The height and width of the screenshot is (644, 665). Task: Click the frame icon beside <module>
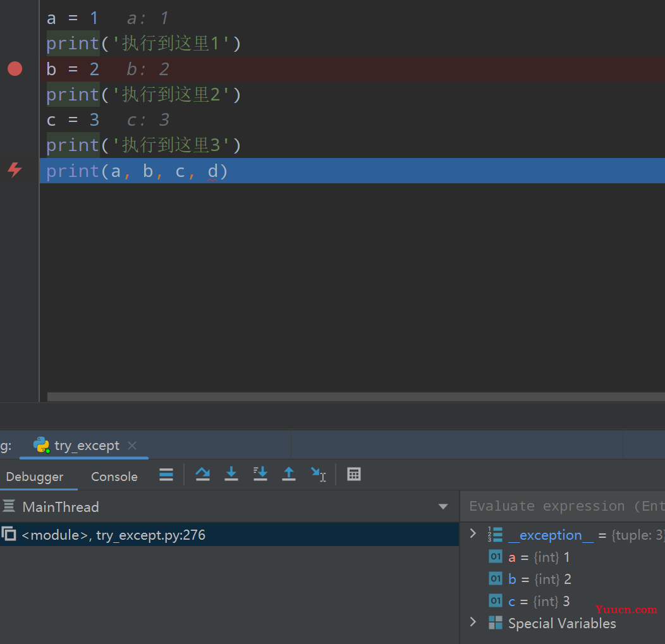8,534
